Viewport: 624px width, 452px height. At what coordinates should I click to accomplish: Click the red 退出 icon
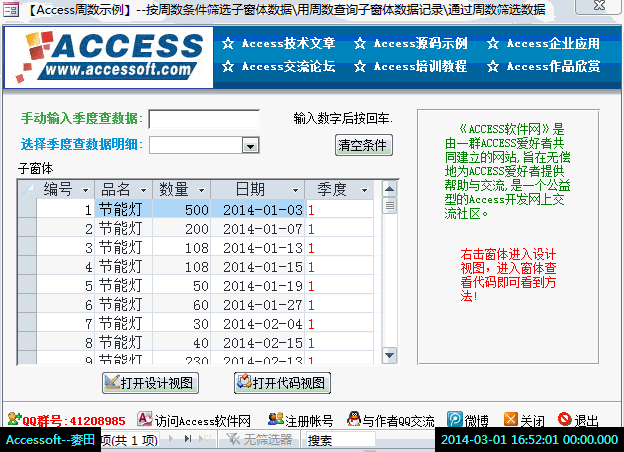(x=565, y=419)
